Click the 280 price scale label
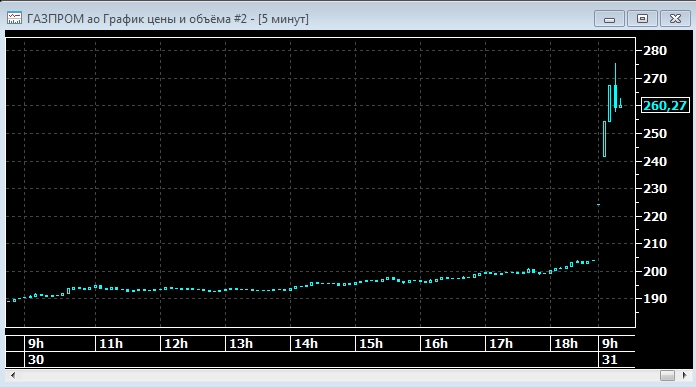 click(x=655, y=51)
